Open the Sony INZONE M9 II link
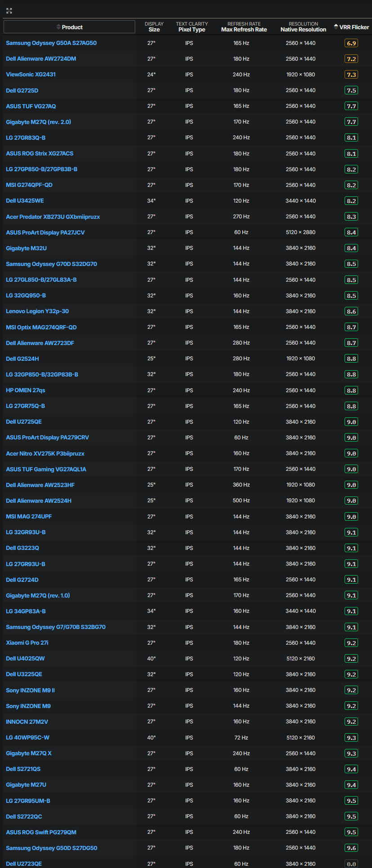 click(x=30, y=690)
